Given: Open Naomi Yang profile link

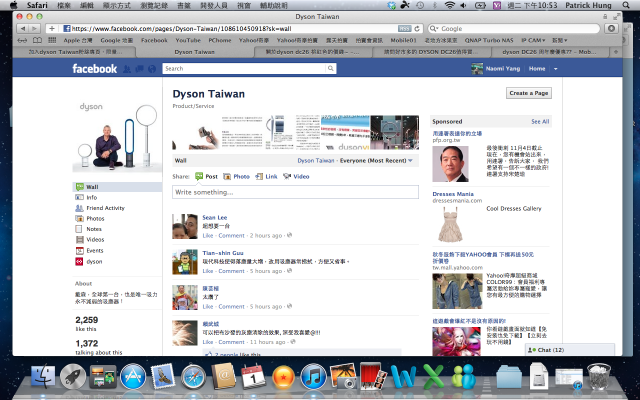Looking at the screenshot, I should click(x=503, y=69).
